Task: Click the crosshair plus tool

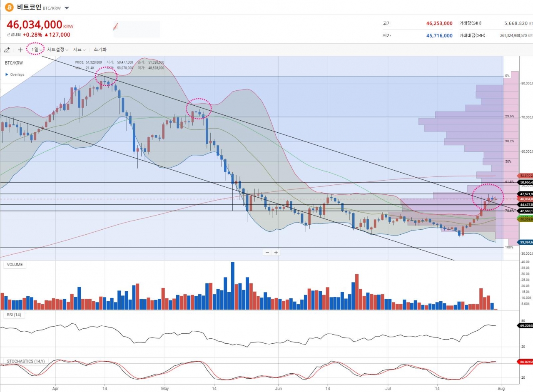Action: [x=20, y=50]
